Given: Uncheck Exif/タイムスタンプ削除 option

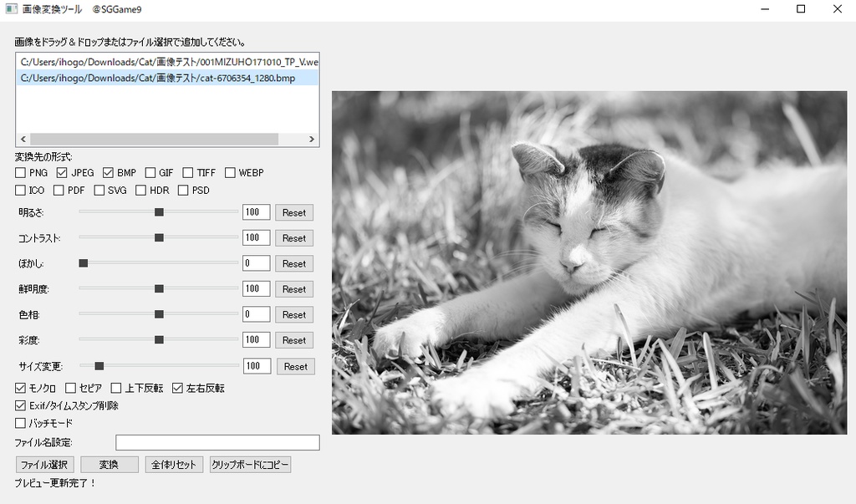Looking at the screenshot, I should click(20, 405).
